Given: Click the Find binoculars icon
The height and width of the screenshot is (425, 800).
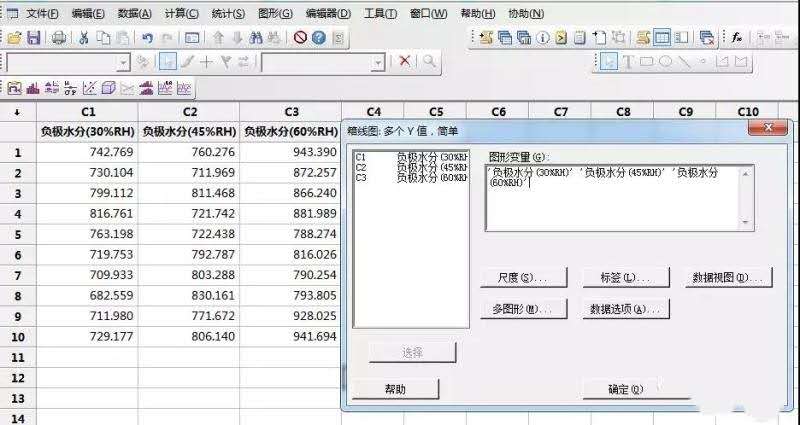Looking at the screenshot, I should (x=256, y=37).
